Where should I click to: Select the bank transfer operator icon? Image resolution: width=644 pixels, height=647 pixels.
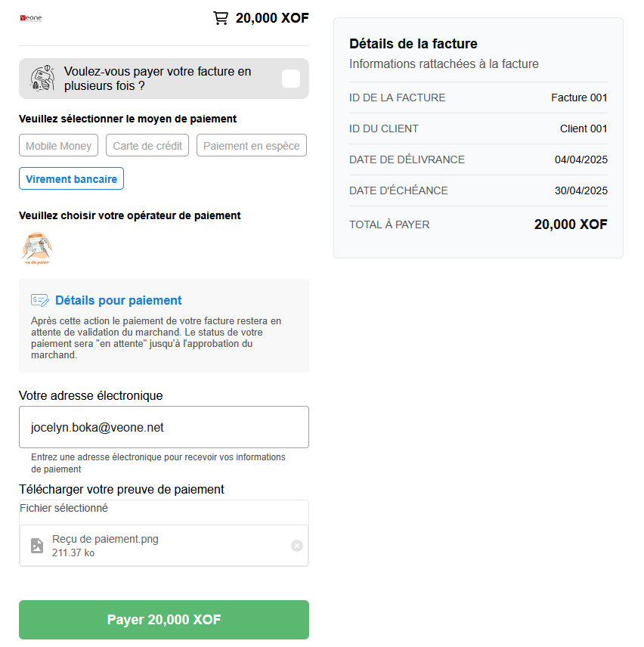(36, 249)
